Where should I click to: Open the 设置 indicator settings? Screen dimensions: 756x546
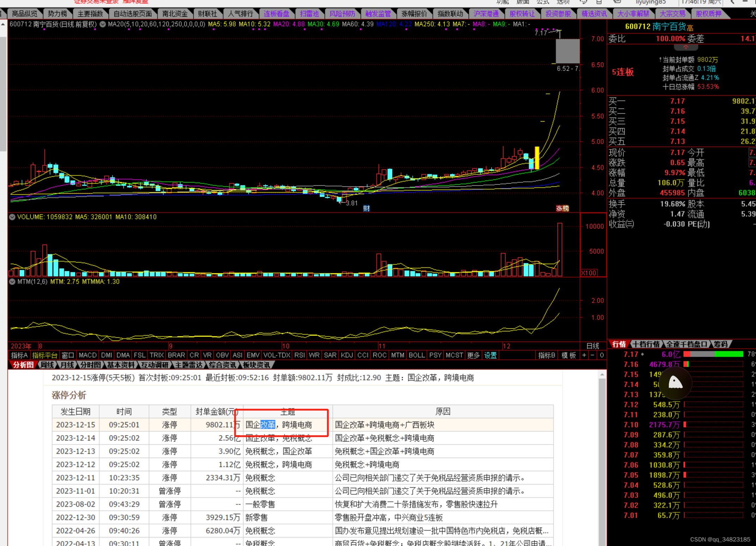coord(490,355)
